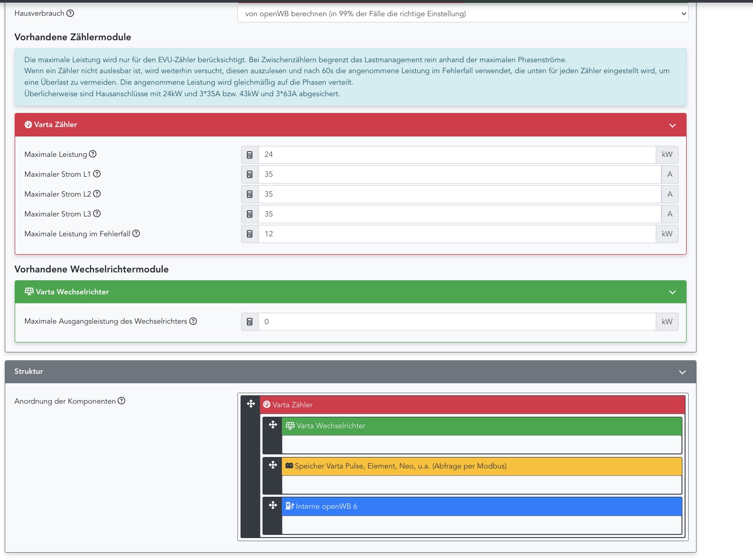Focus the Maximaler Strom L3 input field

tap(460, 214)
